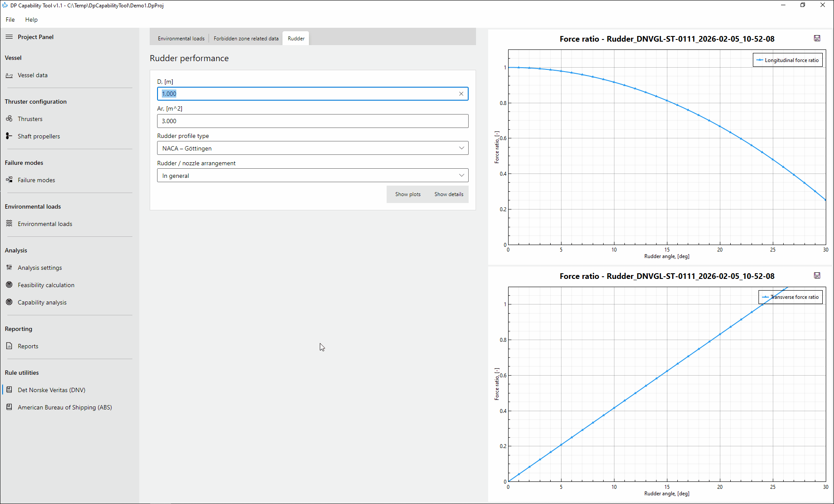The image size is (834, 504).
Task: Save the transverse force ratio plot
Action: tap(817, 276)
